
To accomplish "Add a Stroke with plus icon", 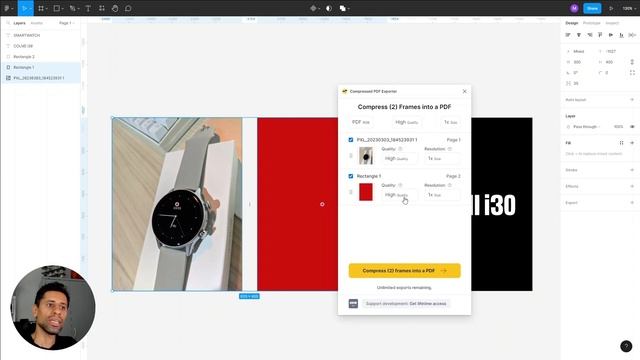I will tap(632, 170).
